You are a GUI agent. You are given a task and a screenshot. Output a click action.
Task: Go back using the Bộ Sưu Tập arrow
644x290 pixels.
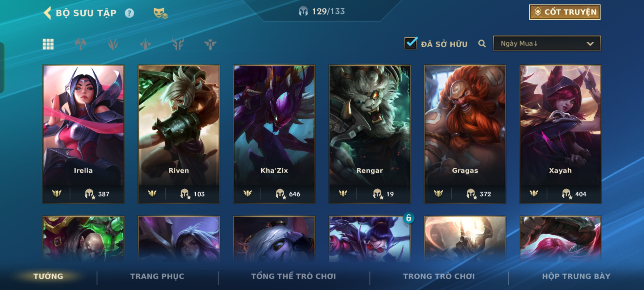[x=47, y=13]
